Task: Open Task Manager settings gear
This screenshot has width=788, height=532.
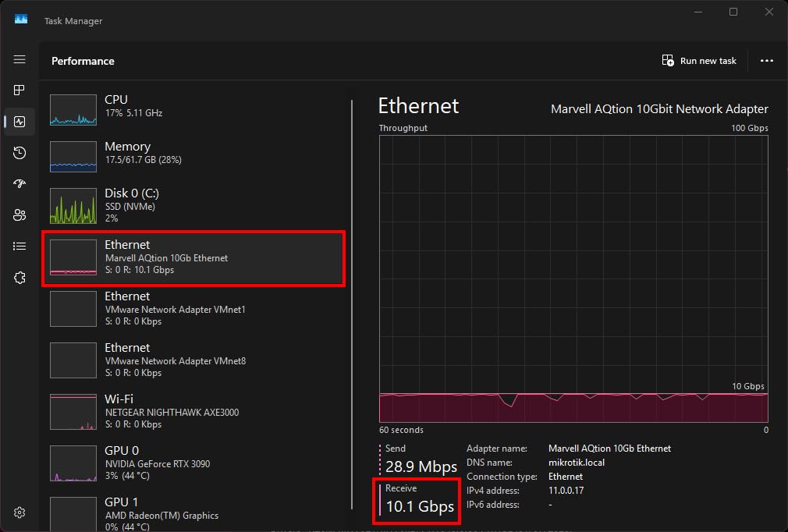Action: tap(20, 512)
